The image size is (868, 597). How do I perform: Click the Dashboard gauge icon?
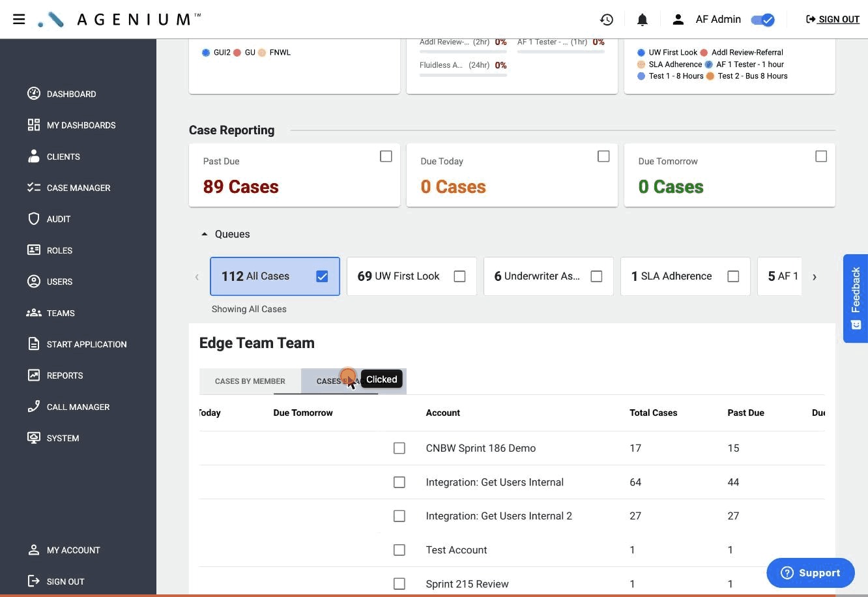(x=34, y=93)
